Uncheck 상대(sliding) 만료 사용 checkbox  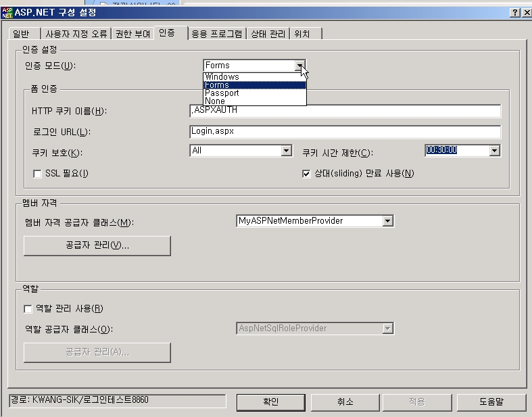(306, 174)
